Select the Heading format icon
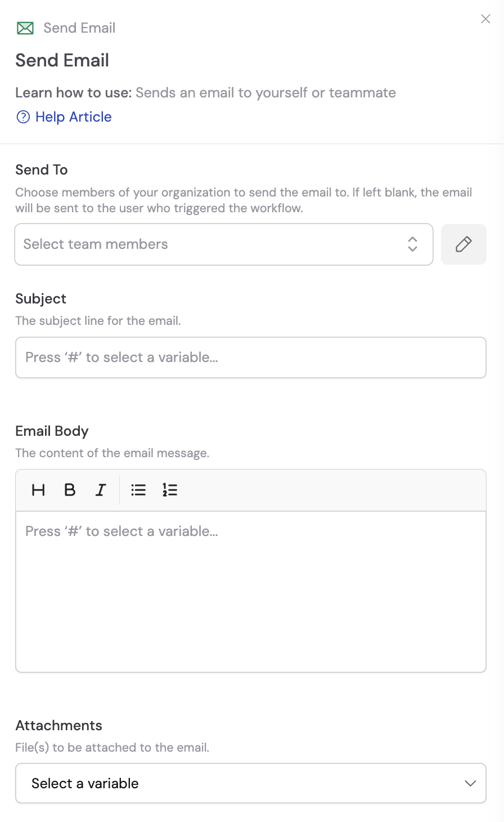This screenshot has height=822, width=504. pos(38,490)
